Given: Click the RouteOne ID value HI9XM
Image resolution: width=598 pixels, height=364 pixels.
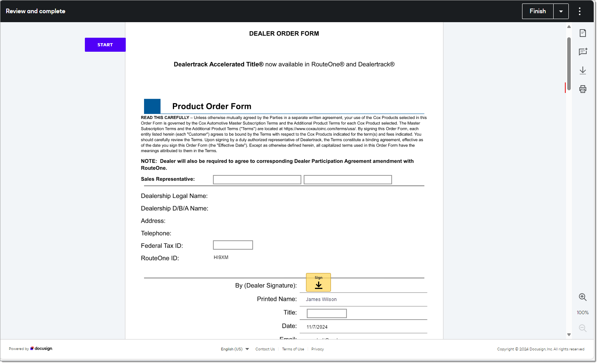Looking at the screenshot, I should 221,257.
